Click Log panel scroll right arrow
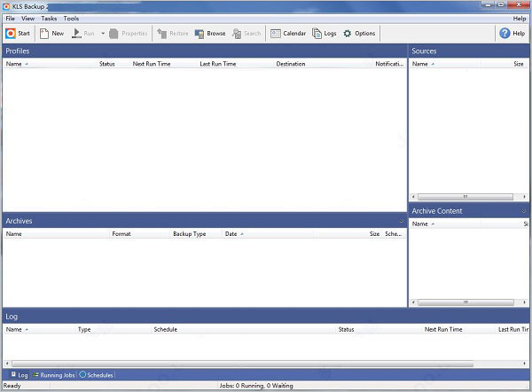 (524, 364)
